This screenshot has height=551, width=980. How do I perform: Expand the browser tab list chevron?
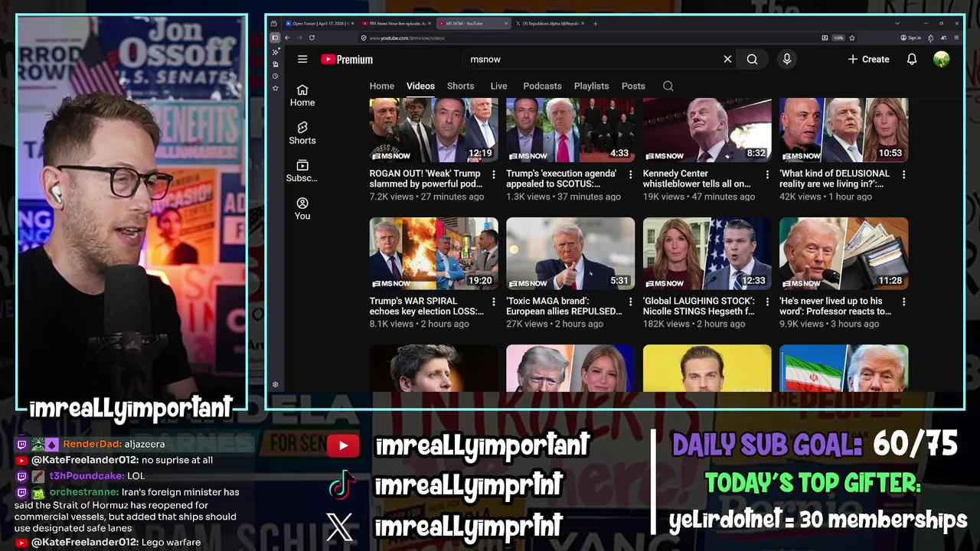[897, 23]
